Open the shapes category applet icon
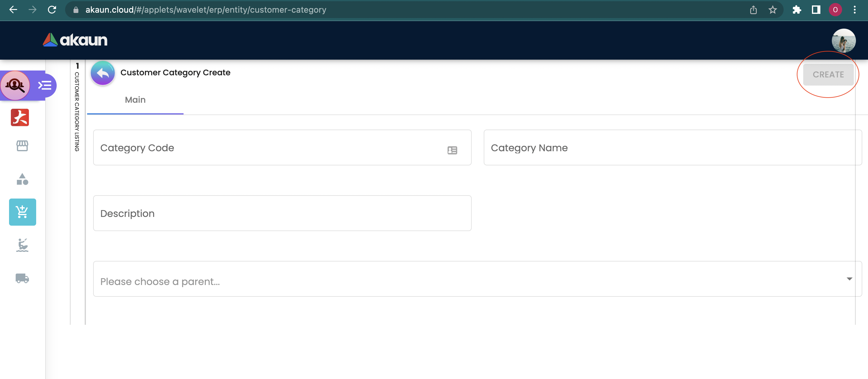 (x=22, y=179)
